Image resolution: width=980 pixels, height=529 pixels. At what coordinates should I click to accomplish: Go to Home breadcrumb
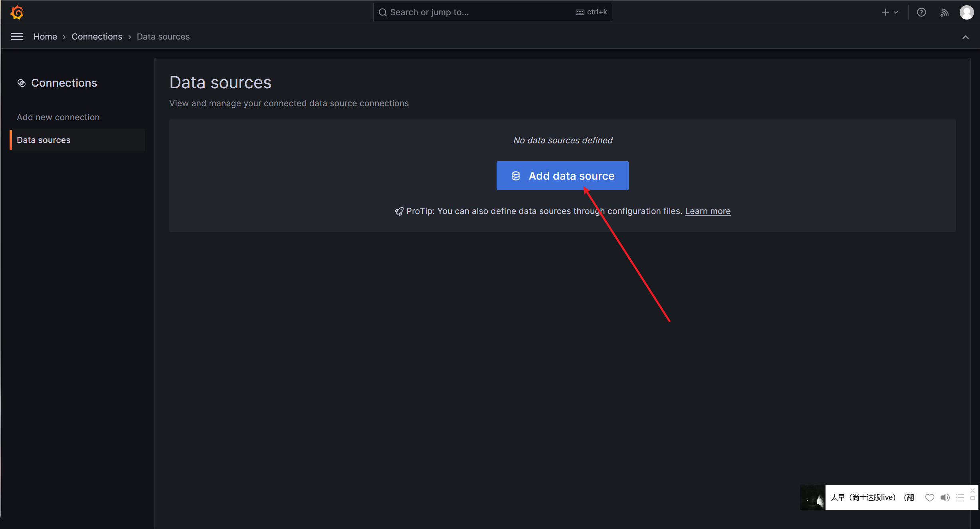[x=45, y=36]
